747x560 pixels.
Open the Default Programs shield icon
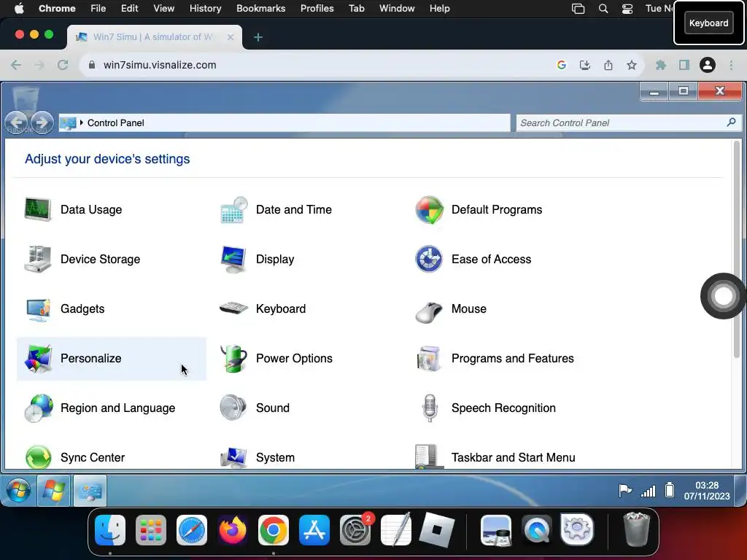click(429, 209)
